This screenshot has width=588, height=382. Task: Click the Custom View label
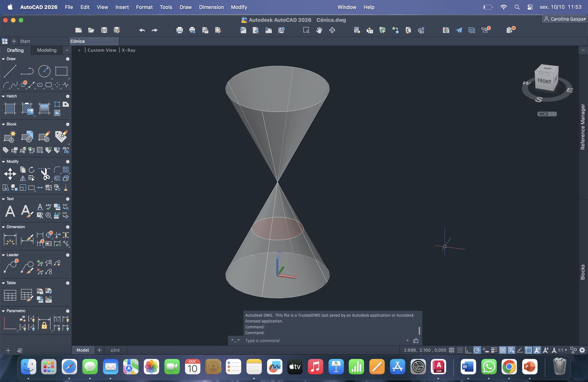tap(102, 50)
